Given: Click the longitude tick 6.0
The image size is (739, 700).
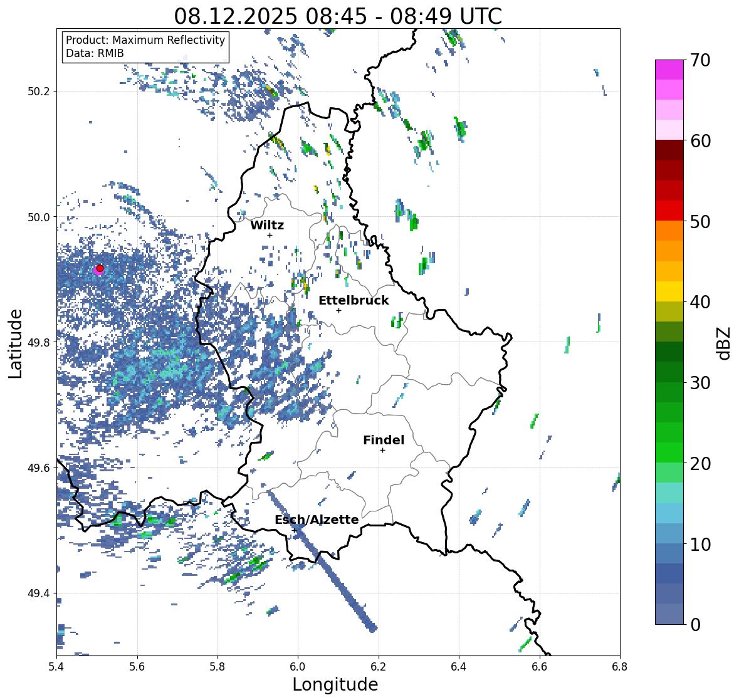Looking at the screenshot, I should pyautogui.click(x=298, y=667).
